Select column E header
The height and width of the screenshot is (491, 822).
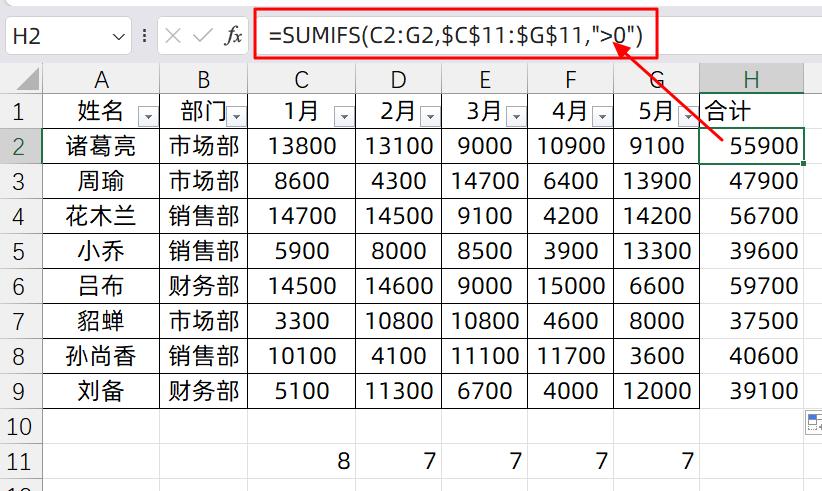click(x=484, y=79)
